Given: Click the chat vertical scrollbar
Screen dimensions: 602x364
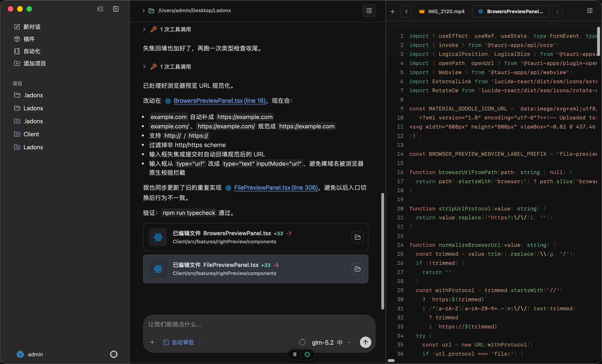Looking at the screenshot, I should click(383, 251).
